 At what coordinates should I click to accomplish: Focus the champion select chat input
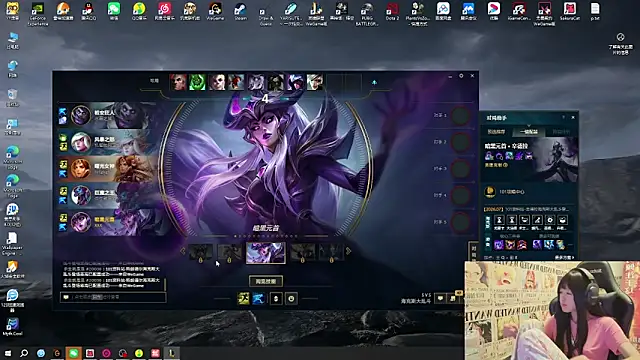tap(113, 297)
